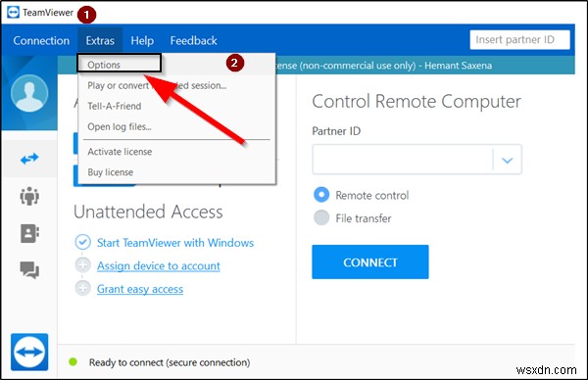Open the Computers & Contacts sidebar icon
The width and height of the screenshot is (588, 380).
coord(29,233)
